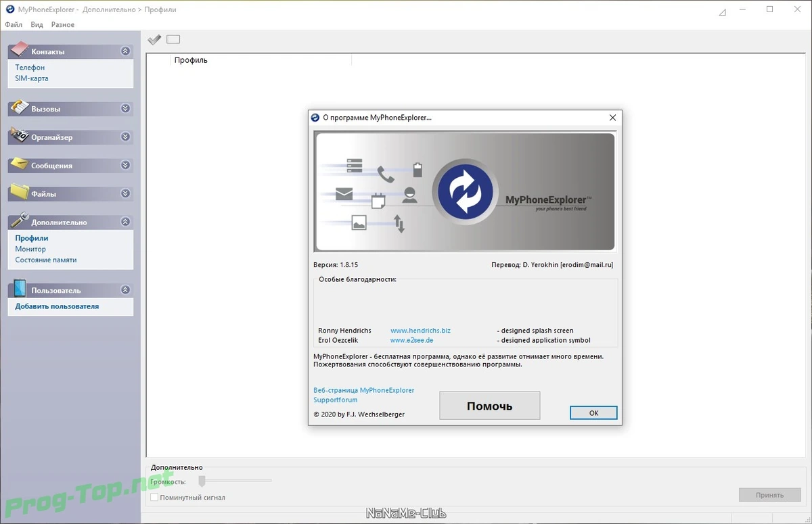Collapse the Контакты section
812x524 pixels.
point(125,51)
